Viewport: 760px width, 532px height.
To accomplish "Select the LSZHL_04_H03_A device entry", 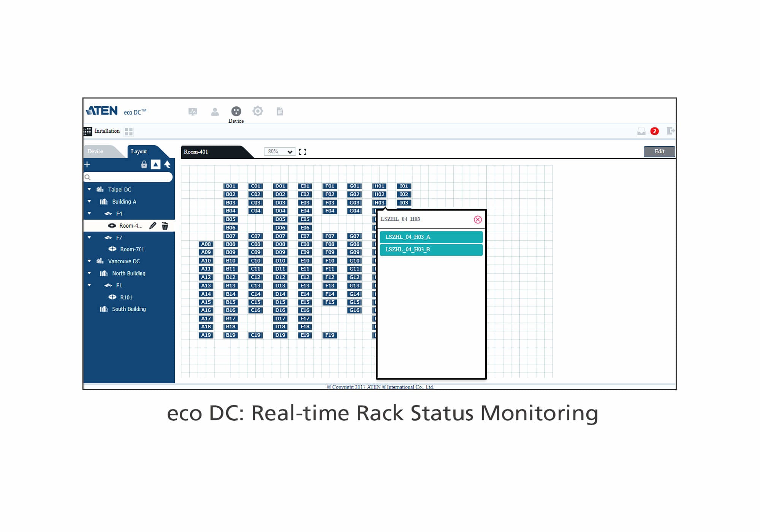I will click(x=431, y=237).
